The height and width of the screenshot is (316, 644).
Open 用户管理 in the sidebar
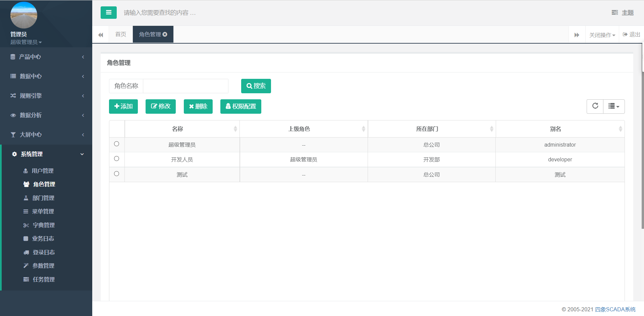(x=43, y=171)
